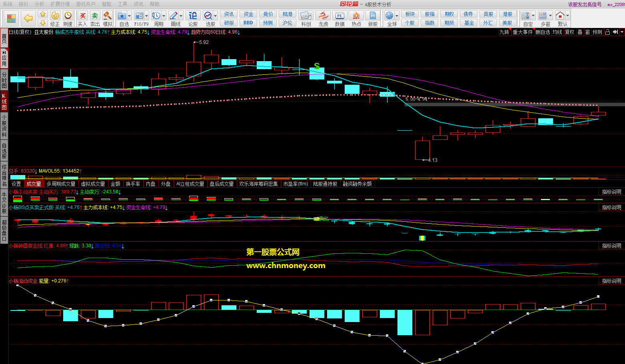The height and width of the screenshot is (364, 625).
Task: Open the 模拟 gavel simulation icon
Action: click(108, 16)
